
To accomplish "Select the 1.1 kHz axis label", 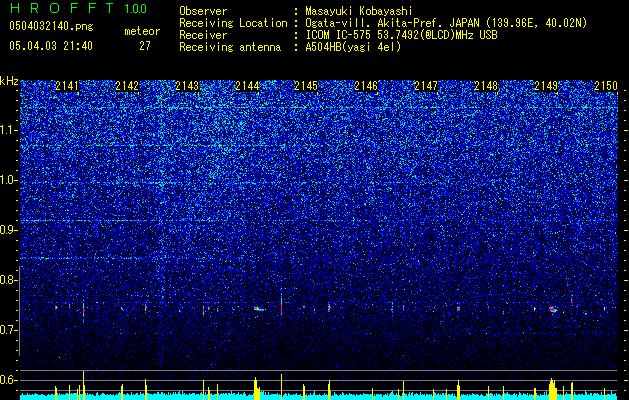I will pos(9,130).
